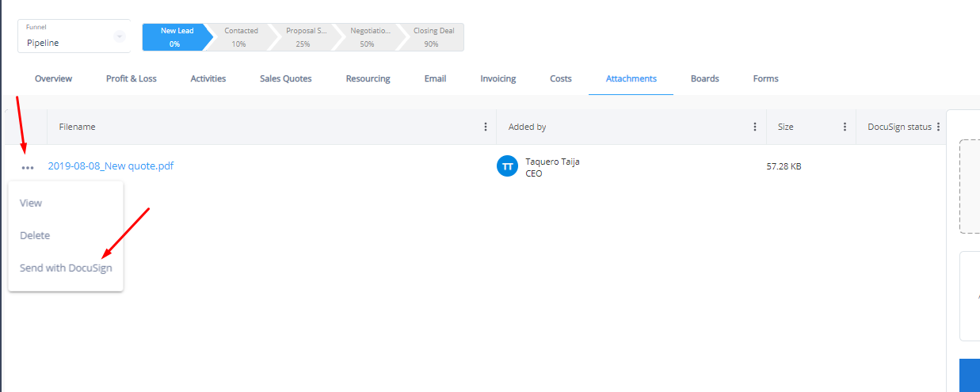Open Added by column options menu

click(755, 127)
